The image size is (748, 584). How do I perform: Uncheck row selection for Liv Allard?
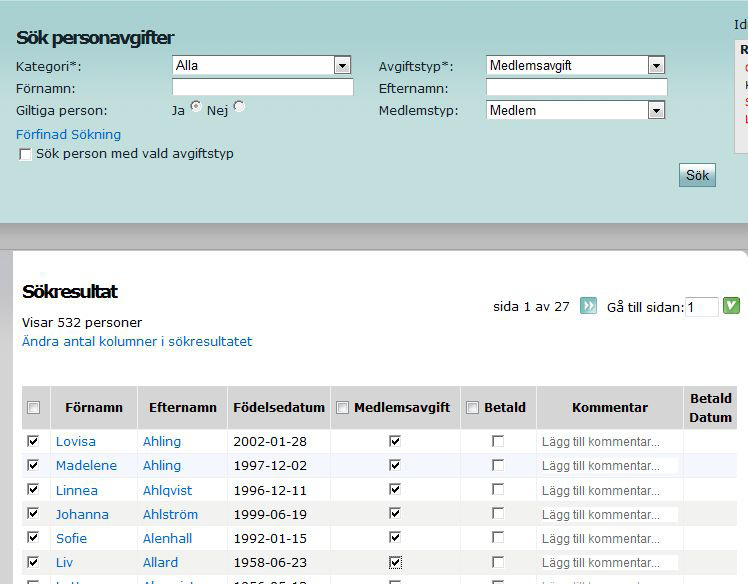[33, 562]
